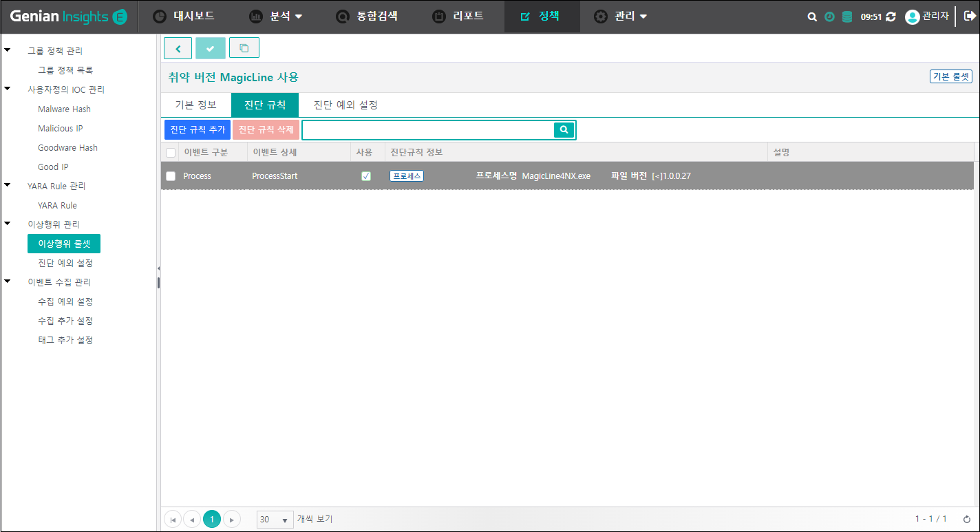
Task: Uncheck the 사용 checkbox for ProcessStart
Action: [x=366, y=176]
